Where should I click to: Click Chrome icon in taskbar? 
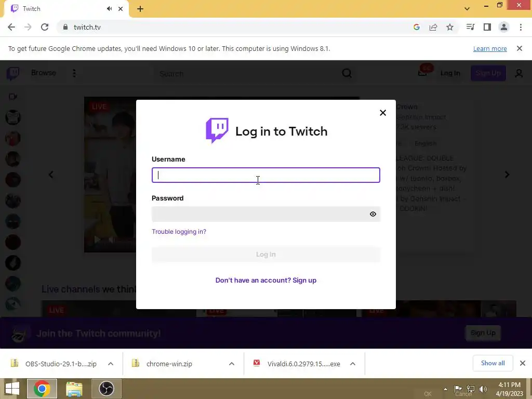42,389
